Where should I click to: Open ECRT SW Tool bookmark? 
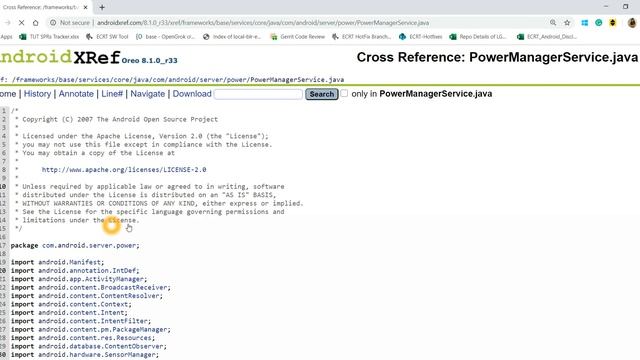107,37
